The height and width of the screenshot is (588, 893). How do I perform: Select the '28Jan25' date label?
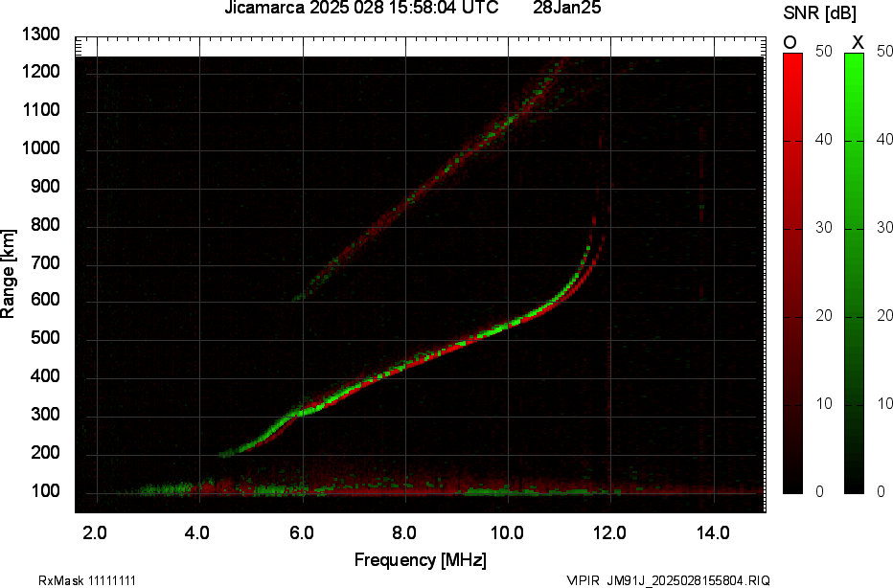566,8
